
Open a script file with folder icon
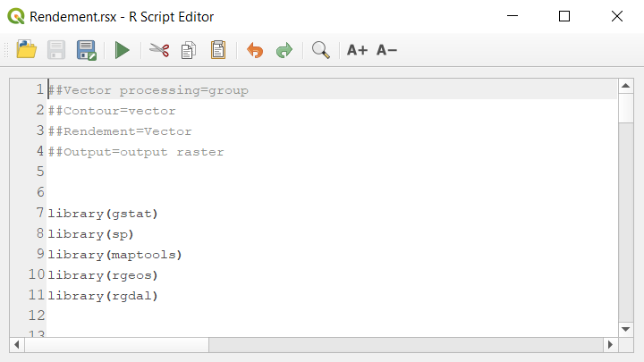point(27,50)
